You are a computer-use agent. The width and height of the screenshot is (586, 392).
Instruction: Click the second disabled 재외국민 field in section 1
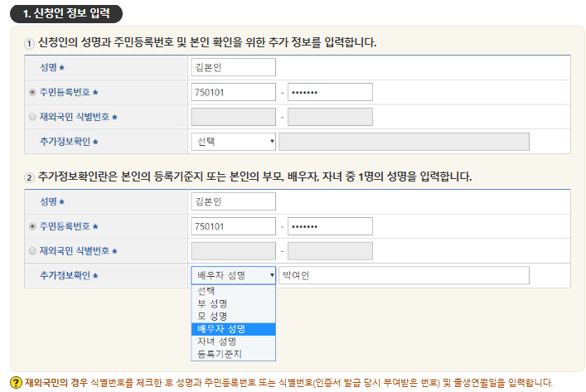pyautogui.click(x=330, y=117)
